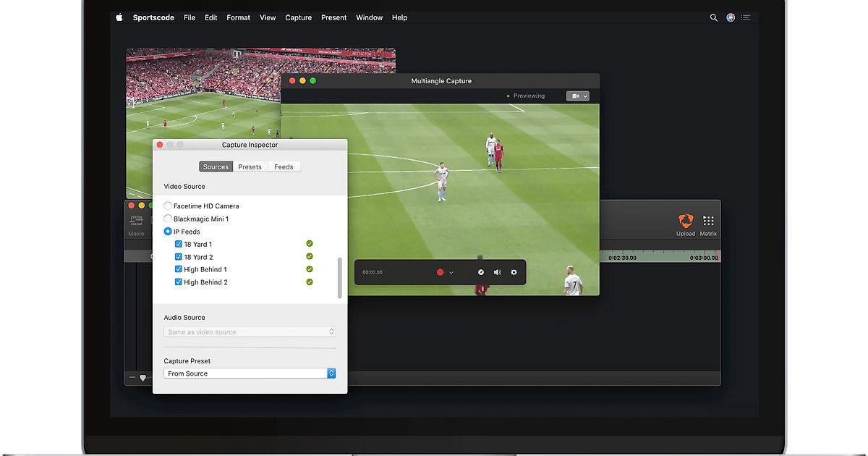Uncheck the High Behind 2 feed

pos(179,282)
